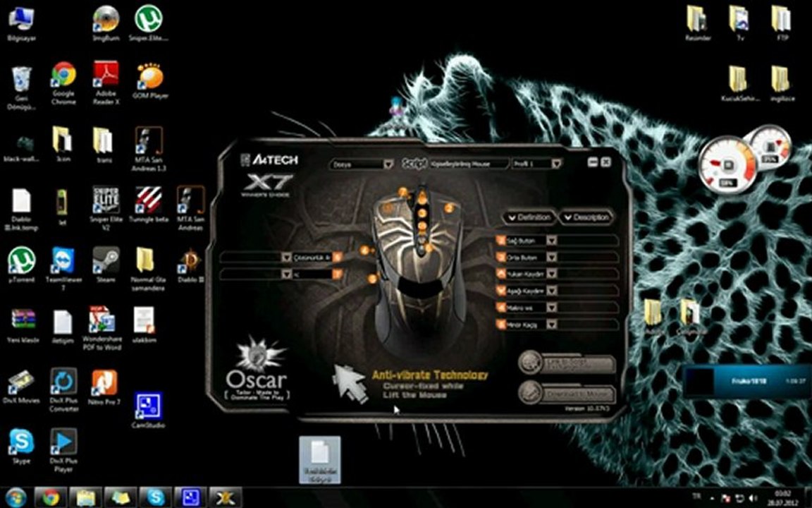Click the Description button
This screenshot has height=508, width=812.
(586, 217)
